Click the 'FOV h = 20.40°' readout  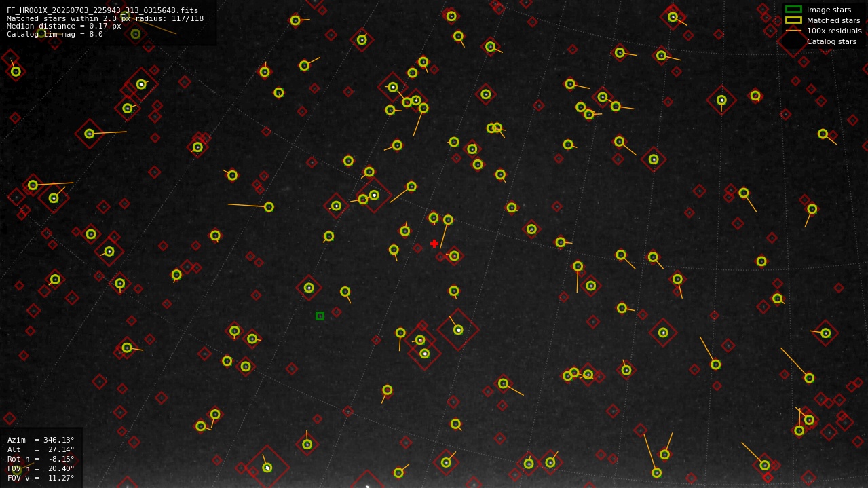[x=41, y=468]
